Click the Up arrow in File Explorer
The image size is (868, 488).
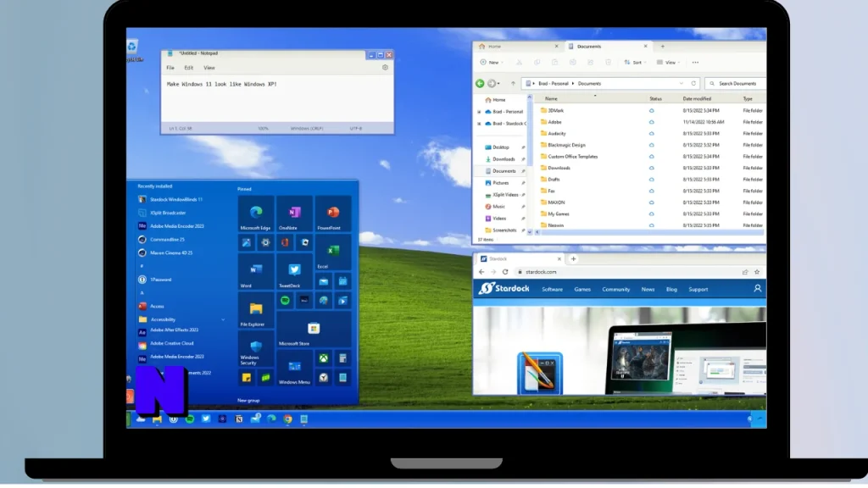pos(513,84)
